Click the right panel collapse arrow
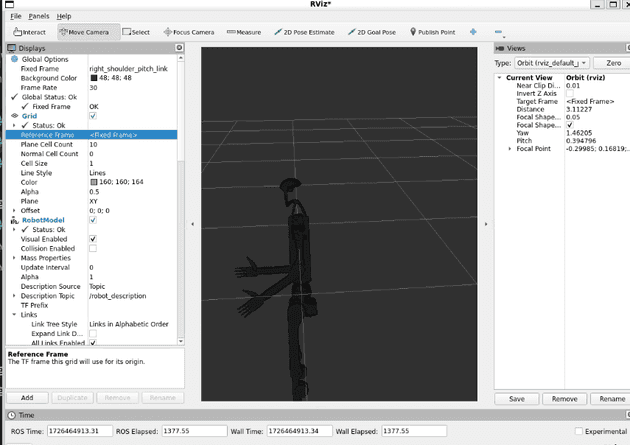630x445 pixels. tap(486, 224)
